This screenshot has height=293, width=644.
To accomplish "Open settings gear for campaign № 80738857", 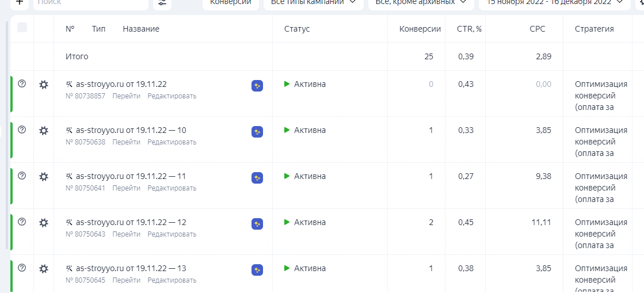I will click(x=44, y=85).
